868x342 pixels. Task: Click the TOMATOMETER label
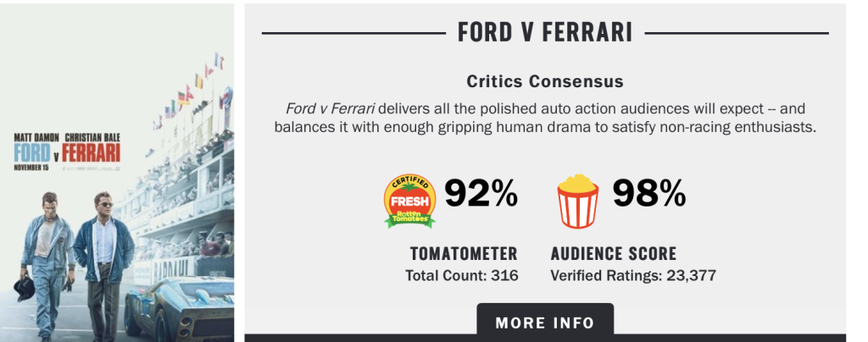pos(464,253)
